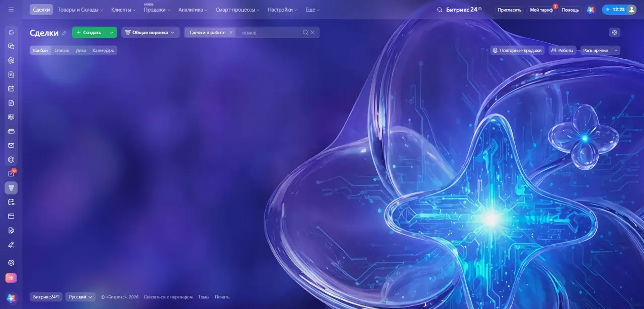Image resolution: width=644 pixels, height=309 pixels.
Task: Open Messenger chat bubbles icon in left sidebar
Action: [11, 46]
